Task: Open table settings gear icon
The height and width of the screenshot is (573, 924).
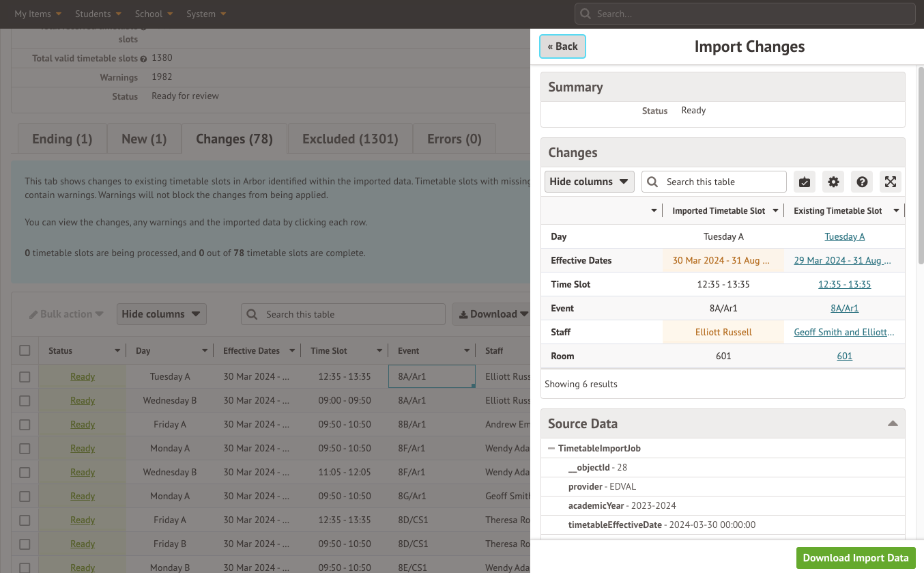Action: (x=833, y=182)
